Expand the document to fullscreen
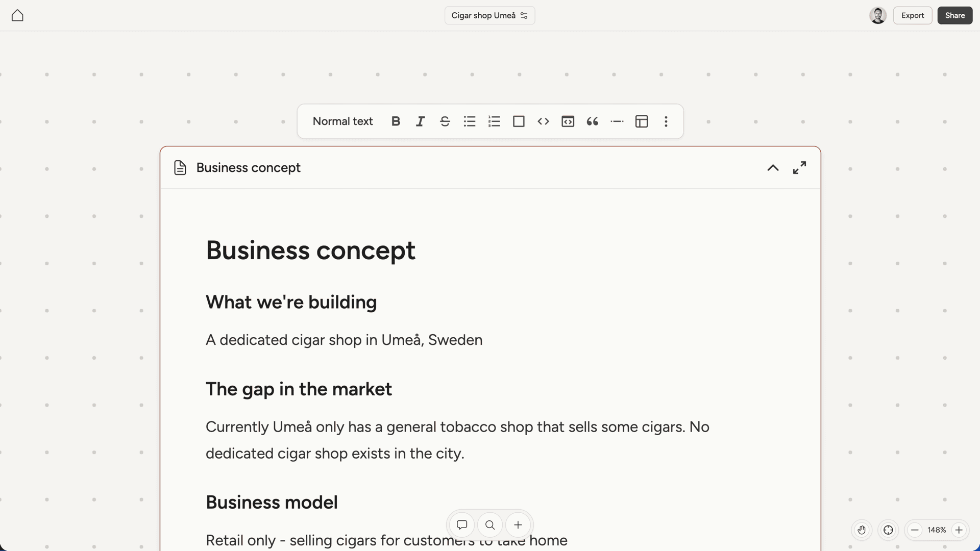 pos(799,168)
